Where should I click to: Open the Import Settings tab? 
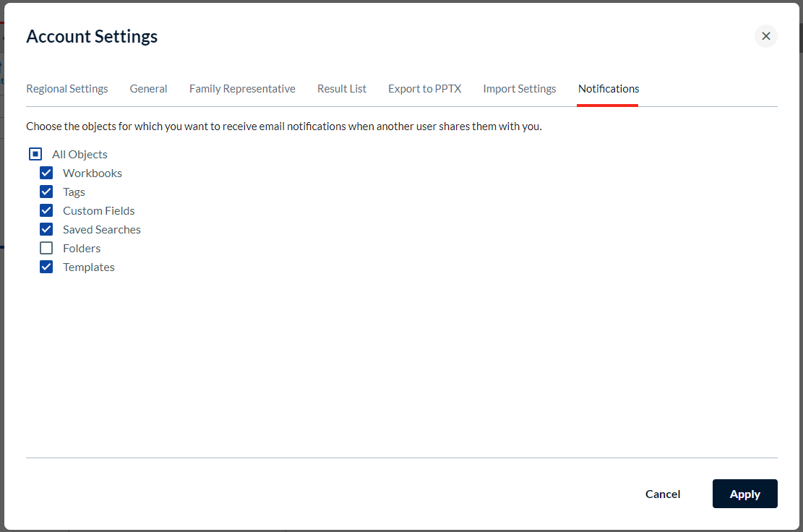pyautogui.click(x=519, y=89)
